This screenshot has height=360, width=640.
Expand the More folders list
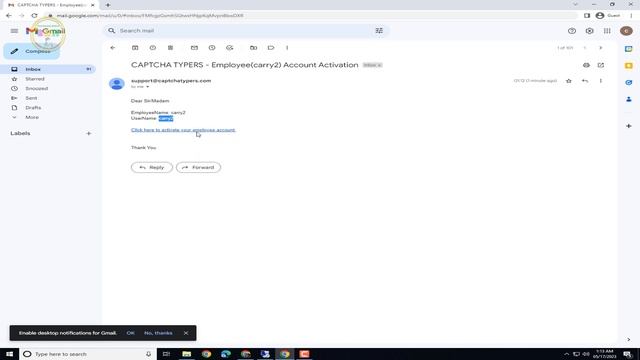pyautogui.click(x=32, y=118)
